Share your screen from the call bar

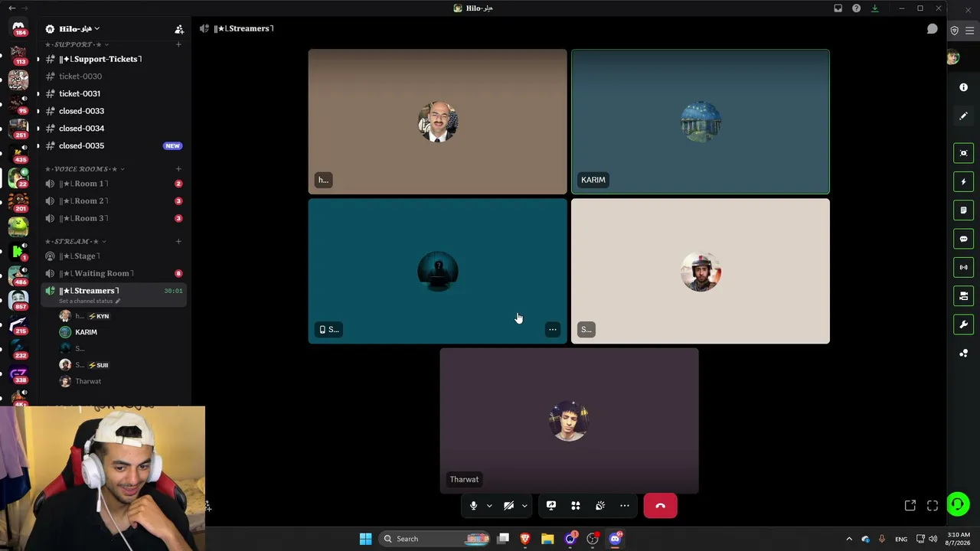(x=551, y=506)
